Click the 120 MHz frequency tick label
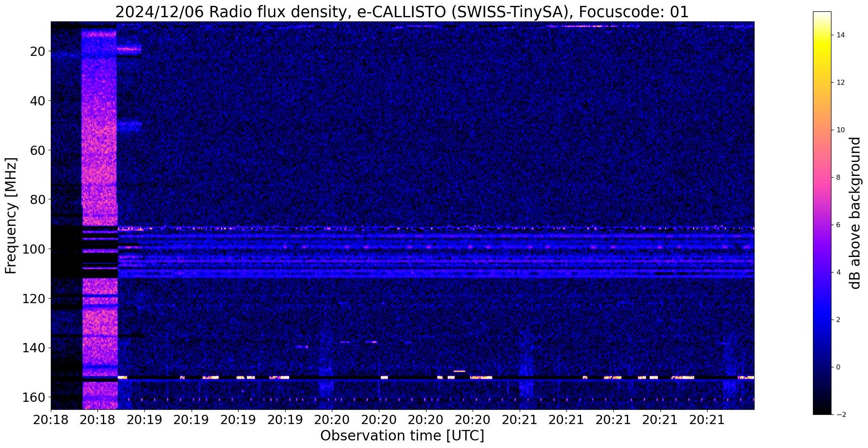The height and width of the screenshot is (448, 868). 34,299
